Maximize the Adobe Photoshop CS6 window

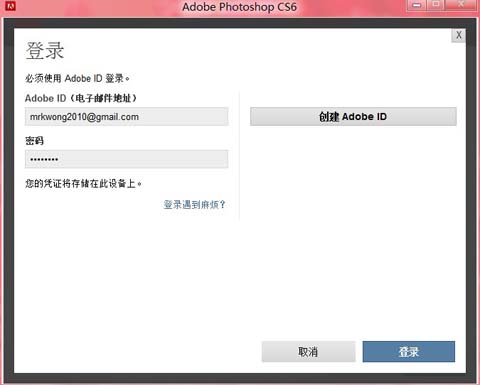tap(436, 5)
